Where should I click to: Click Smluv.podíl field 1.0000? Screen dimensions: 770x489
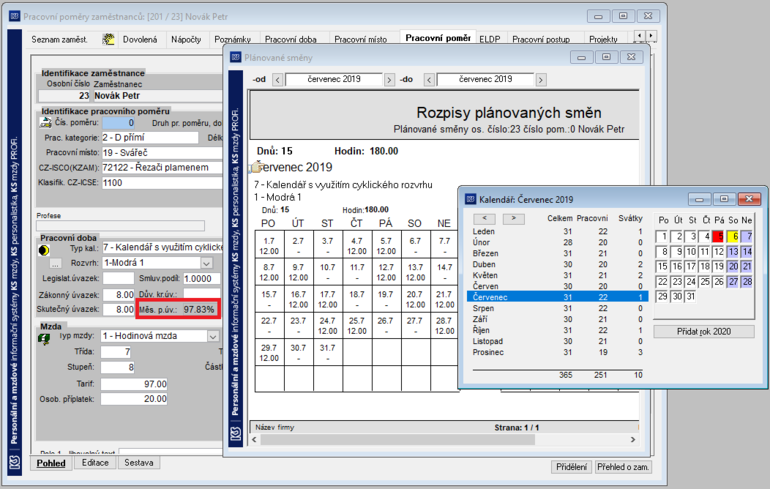pyautogui.click(x=201, y=278)
